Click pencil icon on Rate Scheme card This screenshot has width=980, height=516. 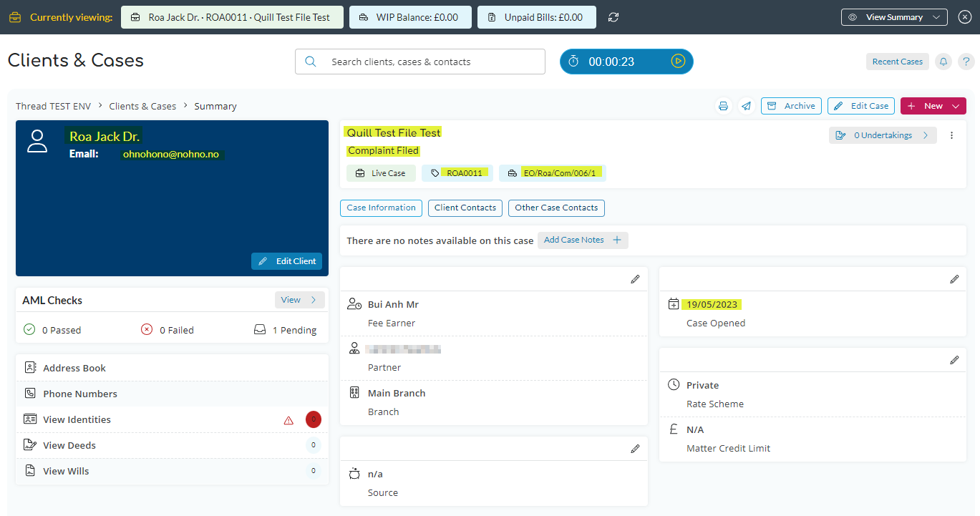(x=954, y=360)
